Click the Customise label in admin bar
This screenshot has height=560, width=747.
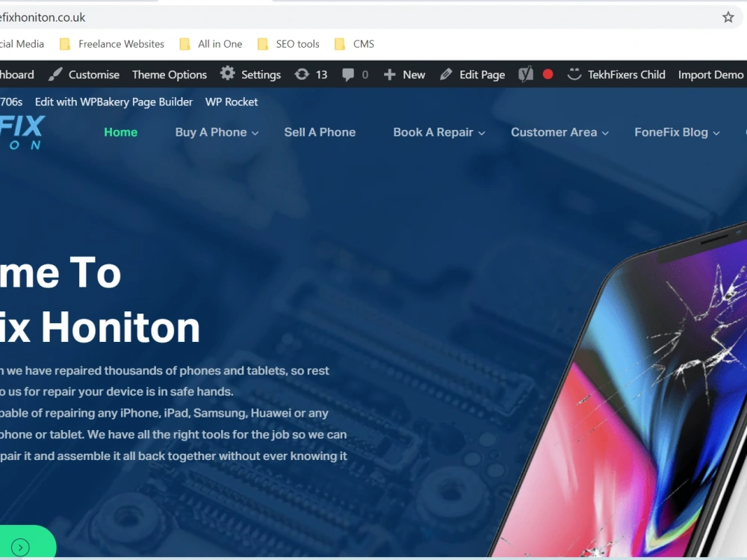pyautogui.click(x=94, y=75)
